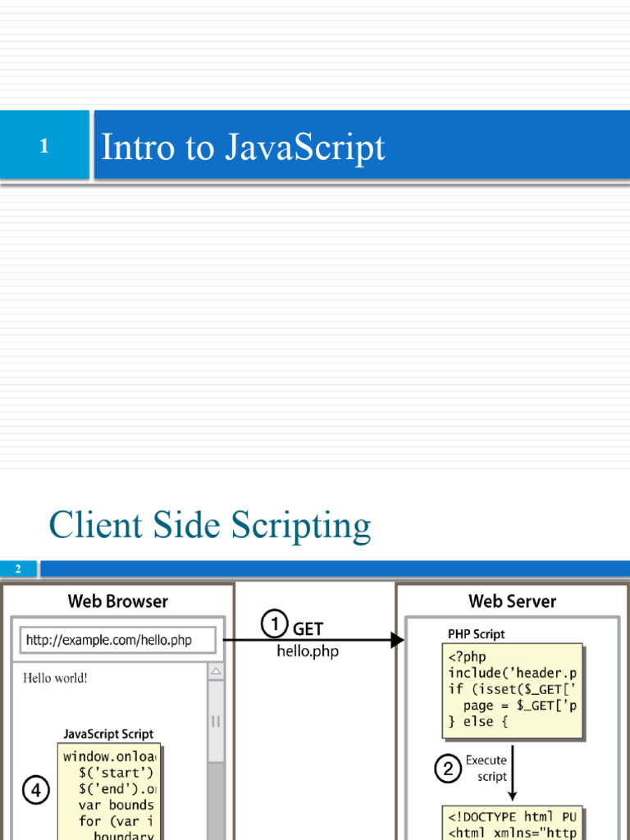The image size is (630, 840).
Task: Click the Web Browser panel header
Action: tap(118, 601)
